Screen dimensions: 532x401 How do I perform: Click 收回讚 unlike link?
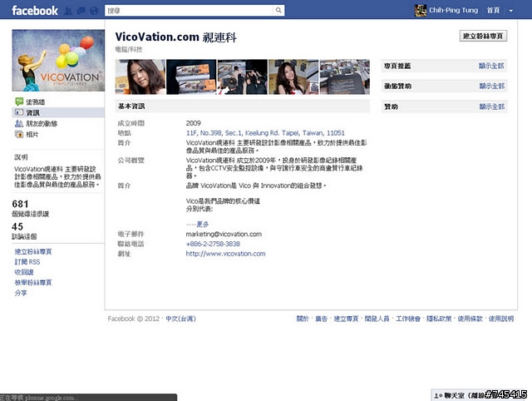(24, 272)
